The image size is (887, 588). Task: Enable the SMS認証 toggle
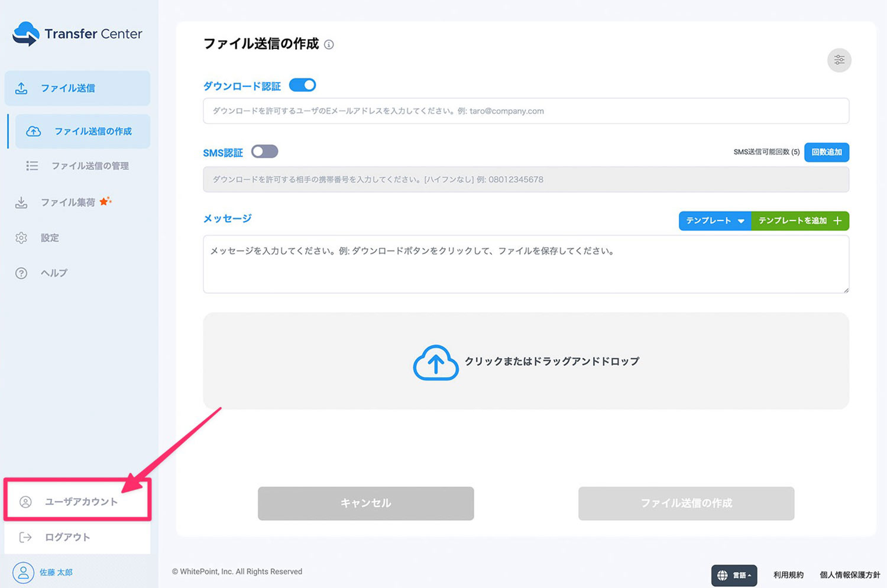point(264,151)
